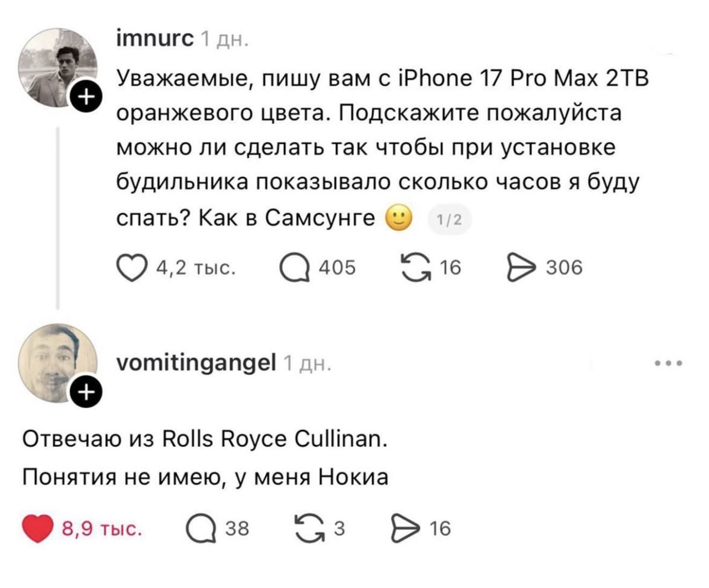
Task: Share imnurc's post via send icon
Action: tap(521, 268)
